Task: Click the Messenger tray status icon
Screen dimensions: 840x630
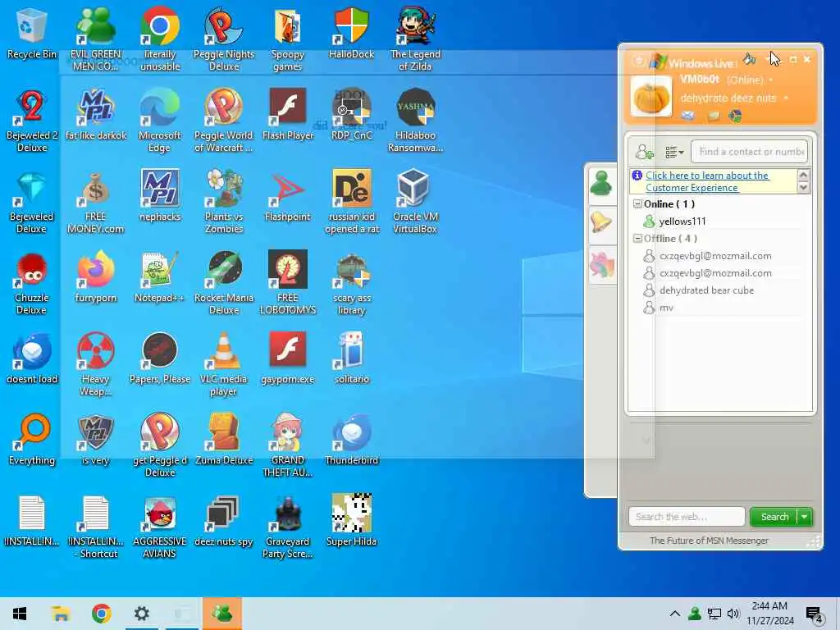Action: click(x=695, y=614)
